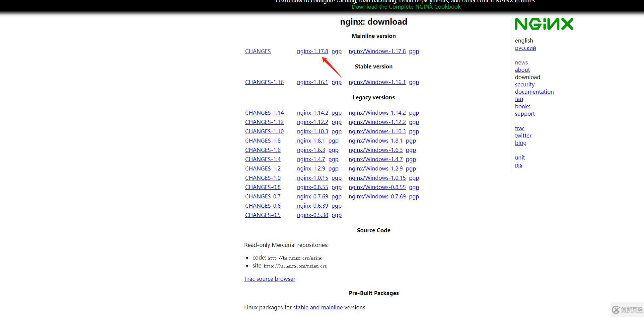Screen dimensions: 644x317
Task: Open CHANGES-1.2 link
Action: [x=263, y=168]
